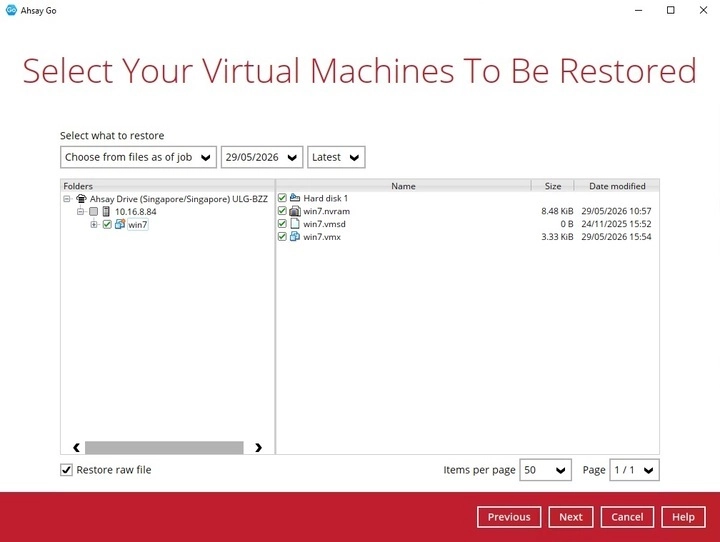Toggle the 10.16.8.84 host checkbox
720x542 pixels.
pos(93,212)
